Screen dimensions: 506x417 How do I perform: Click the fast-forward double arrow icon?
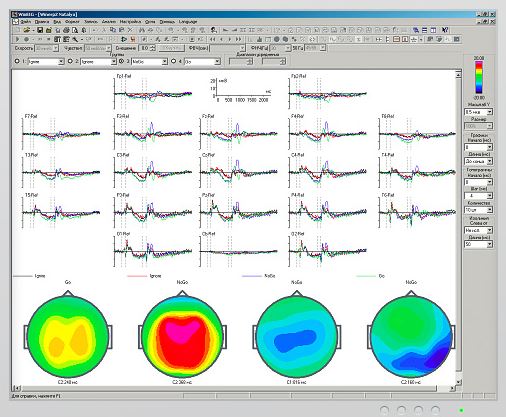click(x=238, y=39)
